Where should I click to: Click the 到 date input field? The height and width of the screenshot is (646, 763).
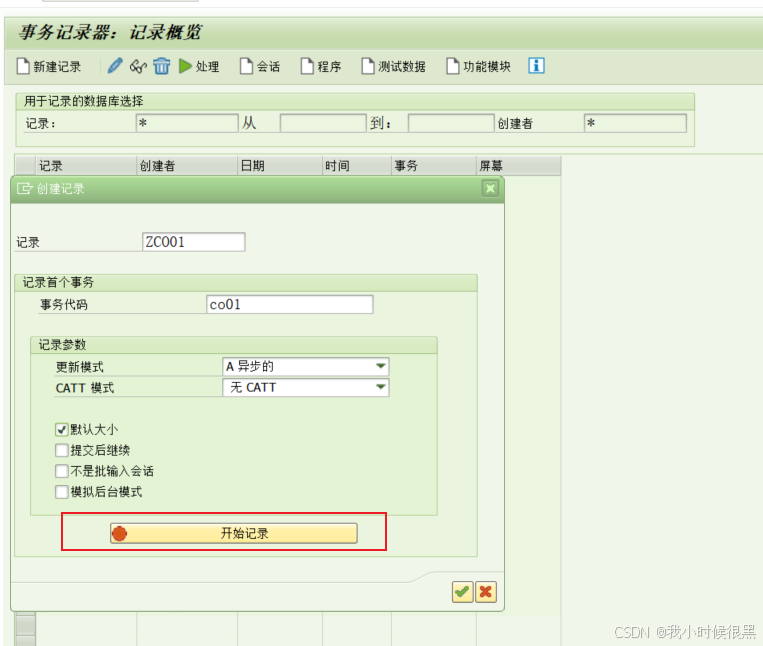(451, 123)
